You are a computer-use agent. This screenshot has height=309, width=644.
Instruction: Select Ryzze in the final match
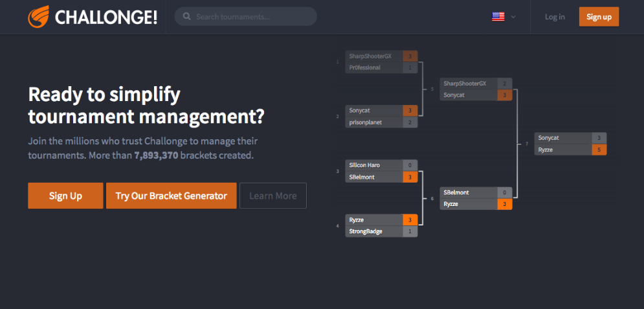(562, 150)
